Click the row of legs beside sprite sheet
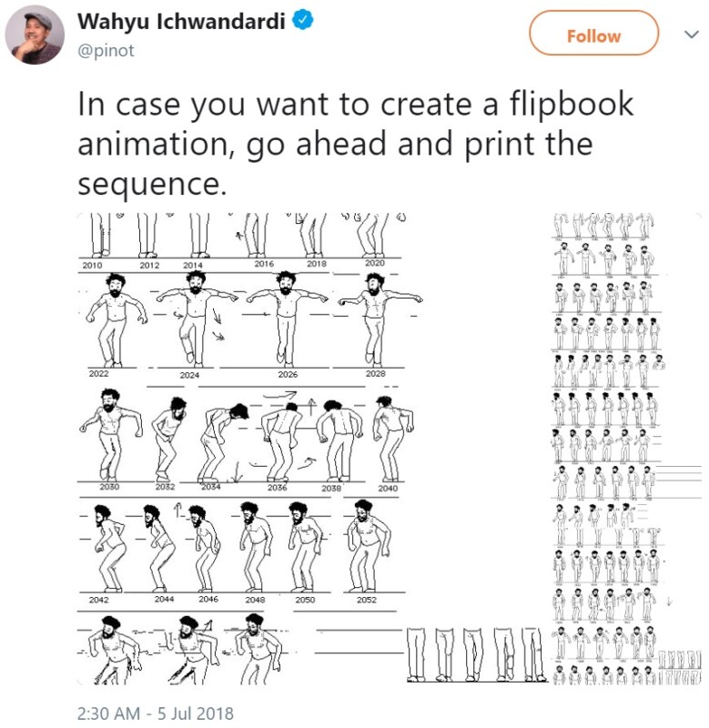Viewport: 709px width, 728px height. click(x=477, y=654)
